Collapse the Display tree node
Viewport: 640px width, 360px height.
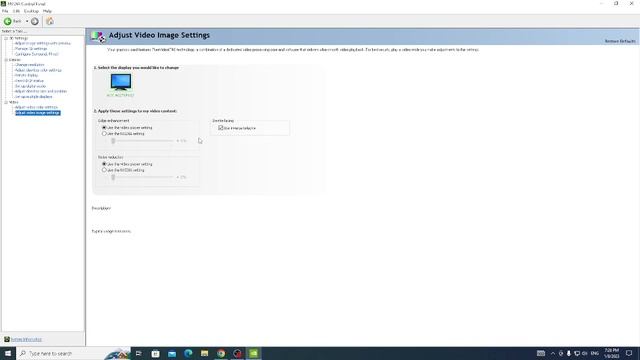pyautogui.click(x=6, y=60)
